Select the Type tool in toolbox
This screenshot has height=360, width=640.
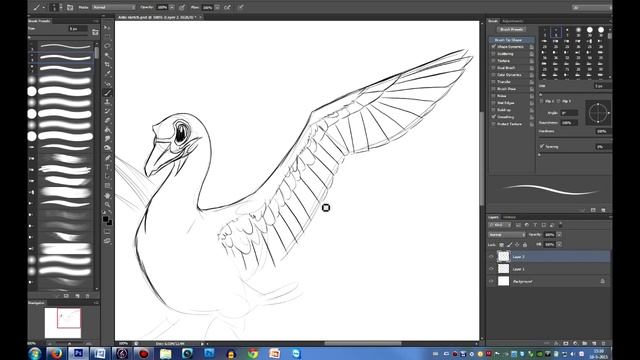pos(107,167)
